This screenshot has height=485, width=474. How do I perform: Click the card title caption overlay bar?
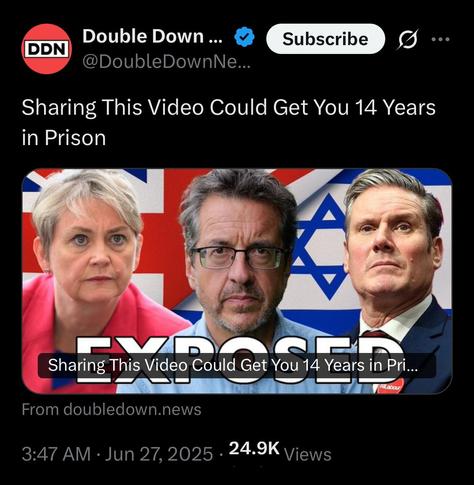237,365
